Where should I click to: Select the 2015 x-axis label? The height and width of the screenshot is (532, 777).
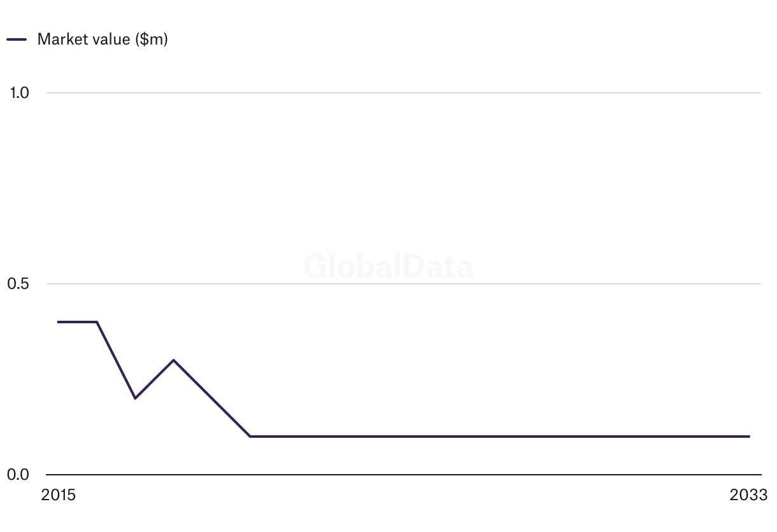point(58,495)
